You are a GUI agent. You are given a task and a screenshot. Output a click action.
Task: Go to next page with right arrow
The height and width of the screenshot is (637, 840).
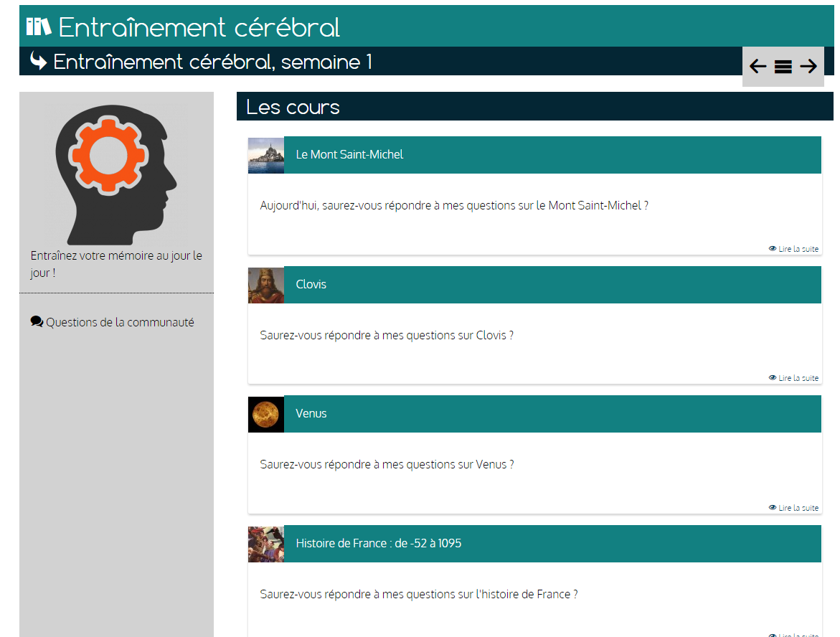808,67
